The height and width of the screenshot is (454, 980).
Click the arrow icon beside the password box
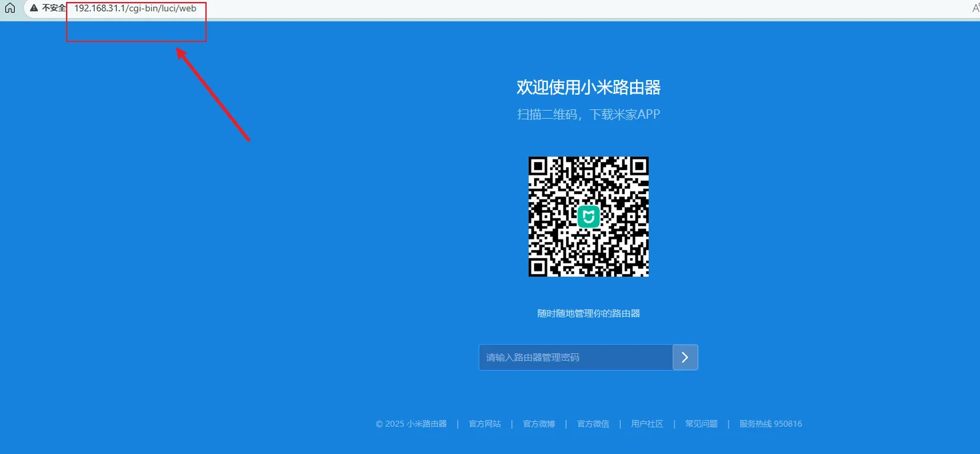point(685,357)
